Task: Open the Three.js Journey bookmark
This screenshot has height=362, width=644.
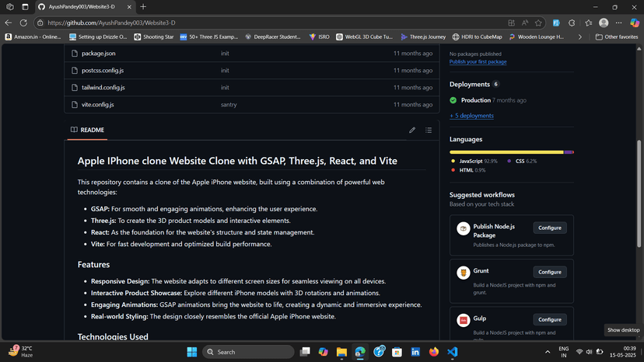Action: (x=423, y=37)
